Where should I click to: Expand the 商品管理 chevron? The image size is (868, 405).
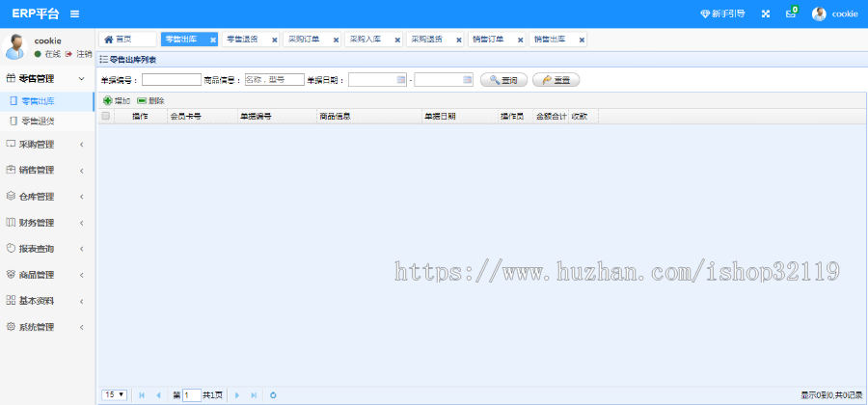[x=81, y=275]
